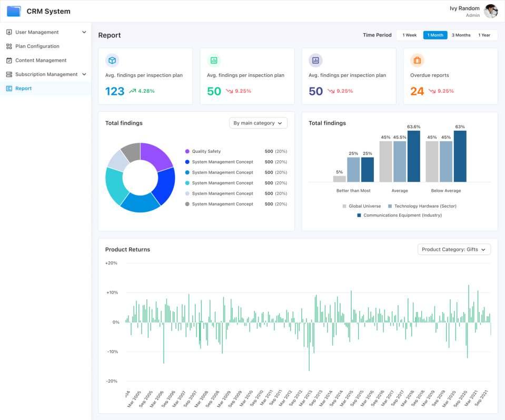Expand the User Management chevron
The height and width of the screenshot is (420, 505).
(x=84, y=32)
